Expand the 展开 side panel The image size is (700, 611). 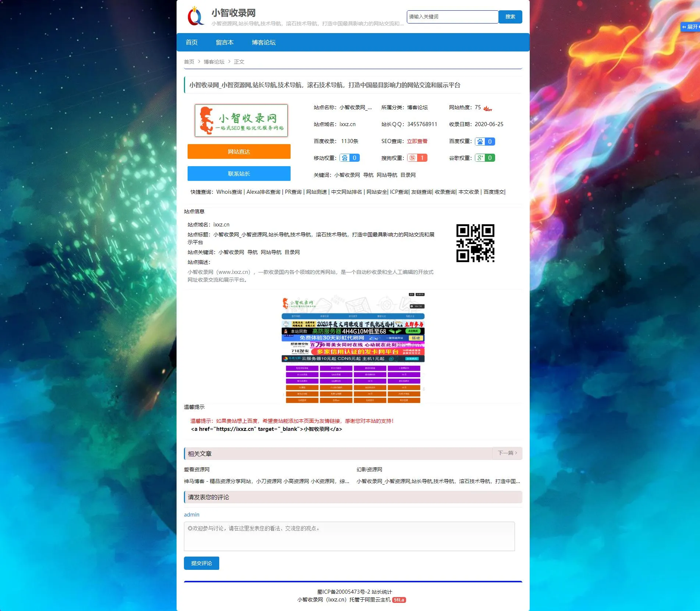click(690, 27)
